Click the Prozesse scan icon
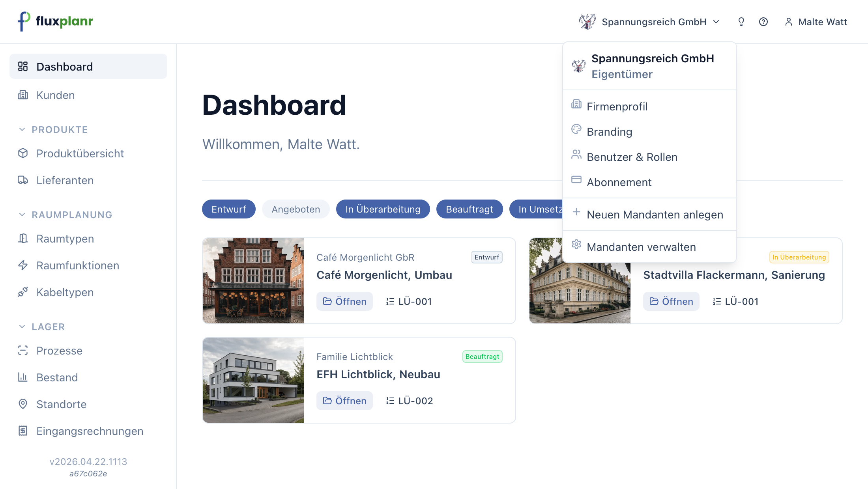868x489 pixels. (x=23, y=350)
